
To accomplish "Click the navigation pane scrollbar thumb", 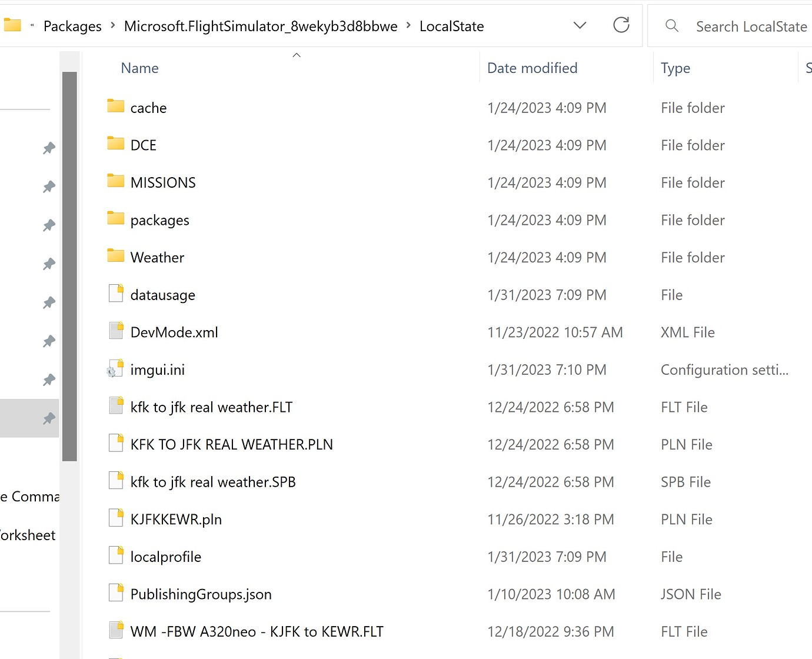I will click(69, 266).
